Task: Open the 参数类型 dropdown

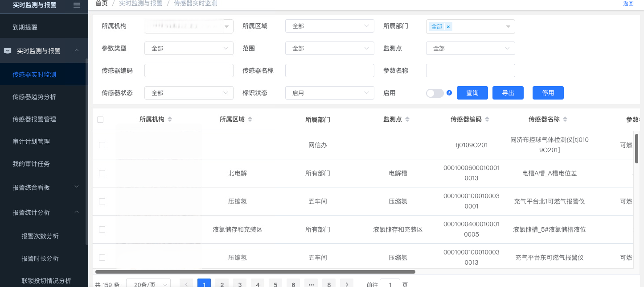Action: pos(189,48)
